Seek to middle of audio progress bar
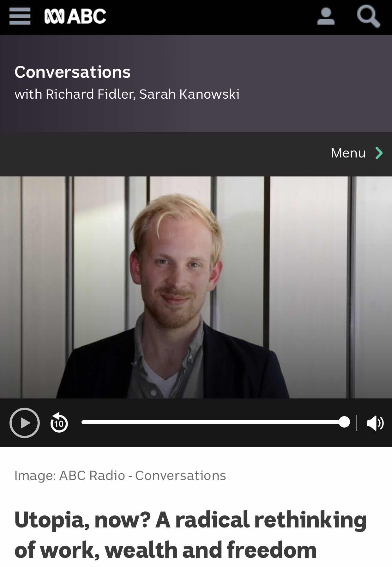 tap(213, 422)
